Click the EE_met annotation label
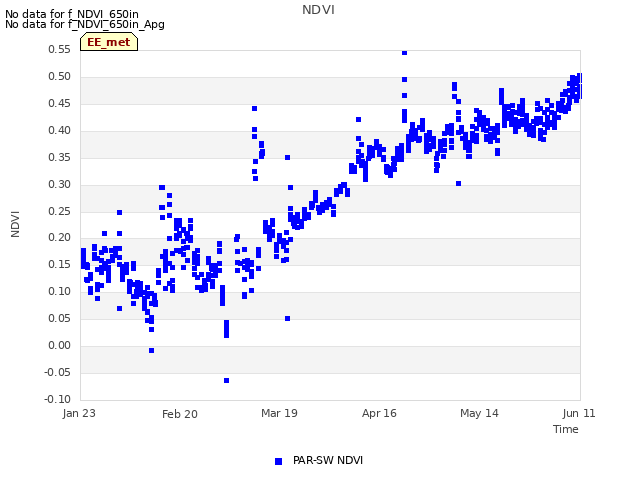640x480 pixels. (x=109, y=42)
